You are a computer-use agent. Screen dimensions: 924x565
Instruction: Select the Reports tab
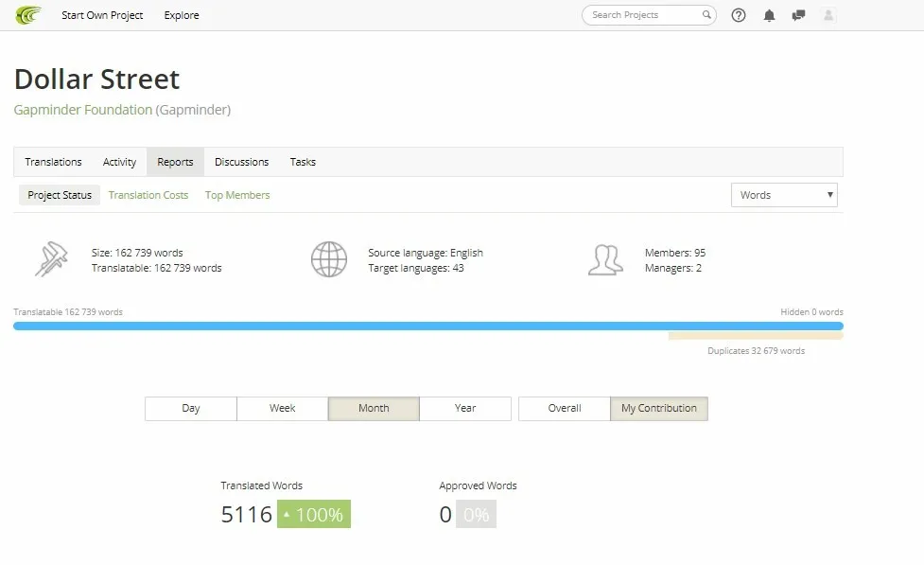tap(175, 162)
